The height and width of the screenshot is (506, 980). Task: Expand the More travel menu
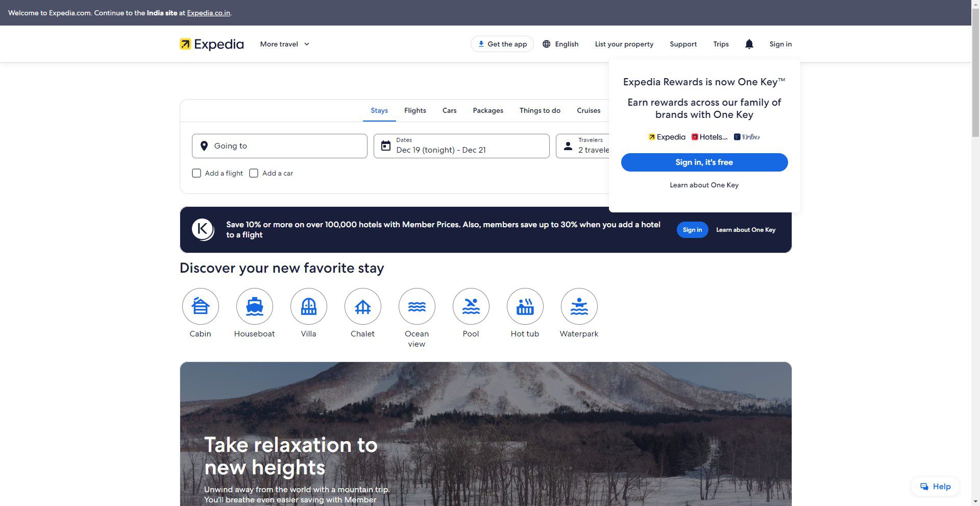(285, 44)
